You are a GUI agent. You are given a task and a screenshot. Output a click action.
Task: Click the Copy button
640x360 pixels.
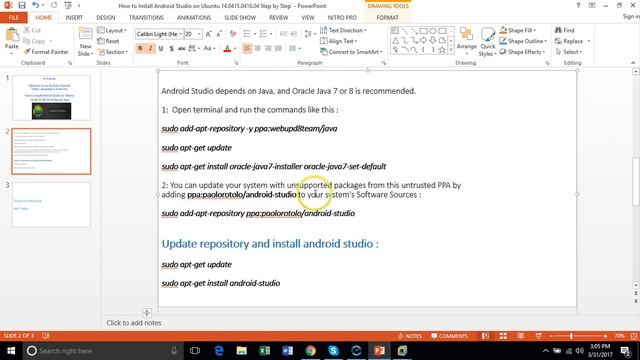tap(34, 41)
